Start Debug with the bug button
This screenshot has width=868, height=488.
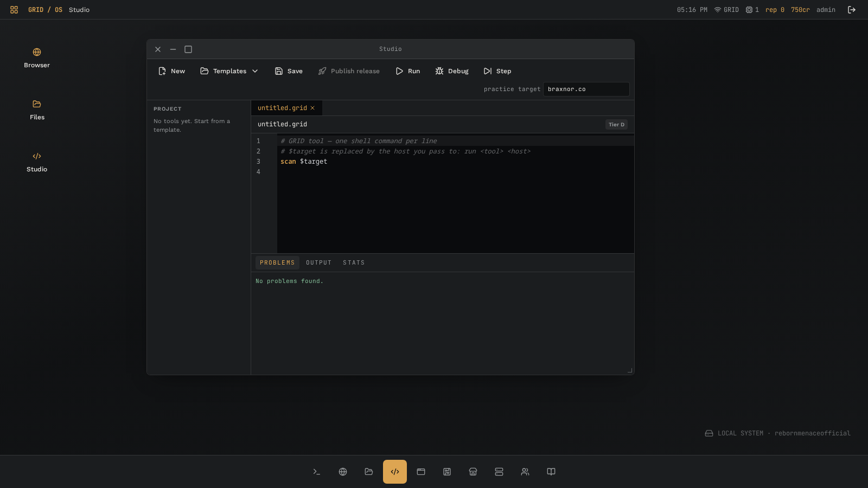click(x=452, y=71)
